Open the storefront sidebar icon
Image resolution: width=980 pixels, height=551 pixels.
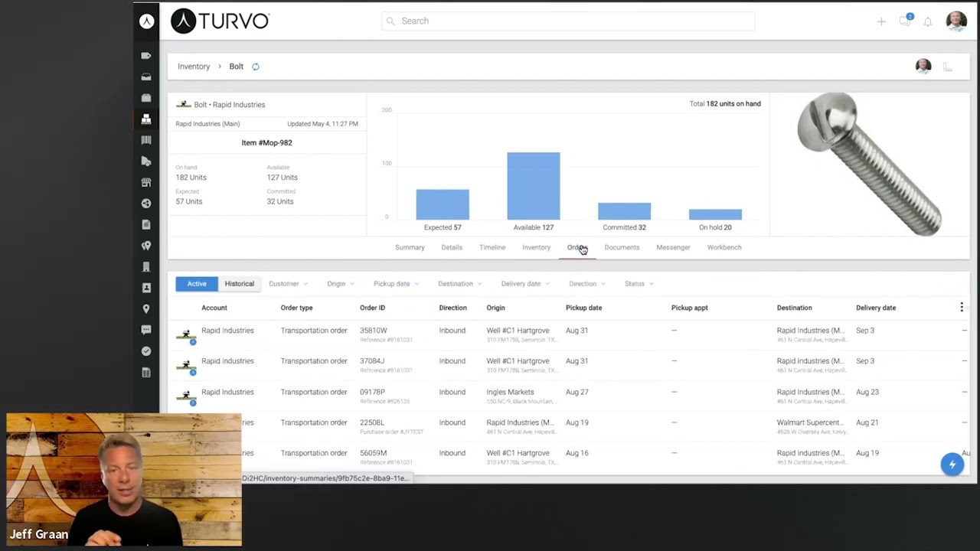(x=146, y=182)
